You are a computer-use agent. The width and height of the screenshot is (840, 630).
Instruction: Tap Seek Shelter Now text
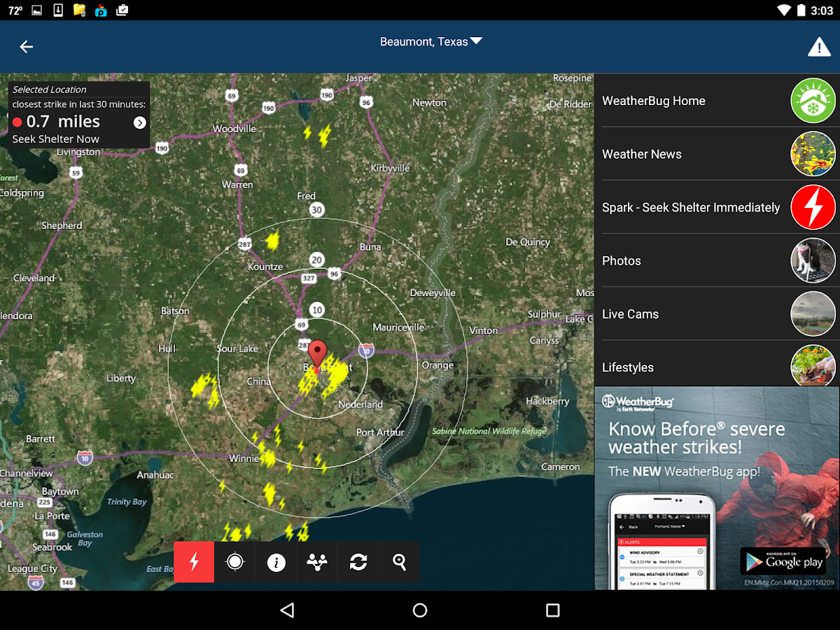56,139
